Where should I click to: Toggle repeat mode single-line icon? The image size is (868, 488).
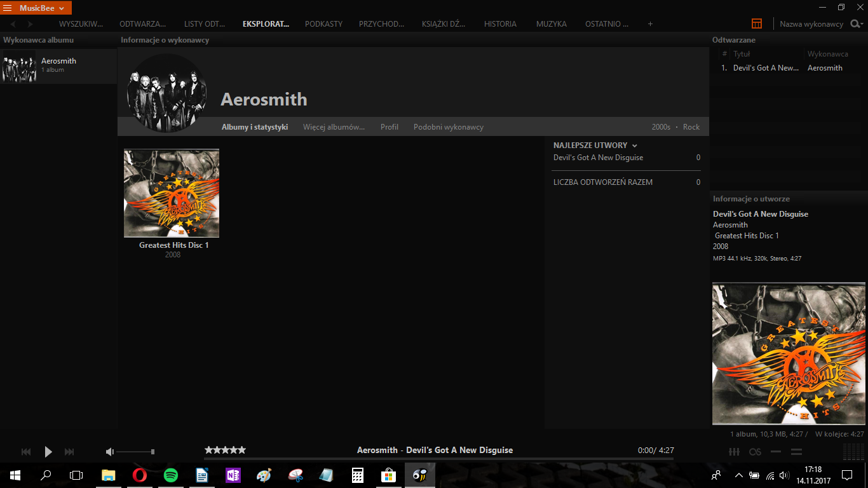[775, 452]
